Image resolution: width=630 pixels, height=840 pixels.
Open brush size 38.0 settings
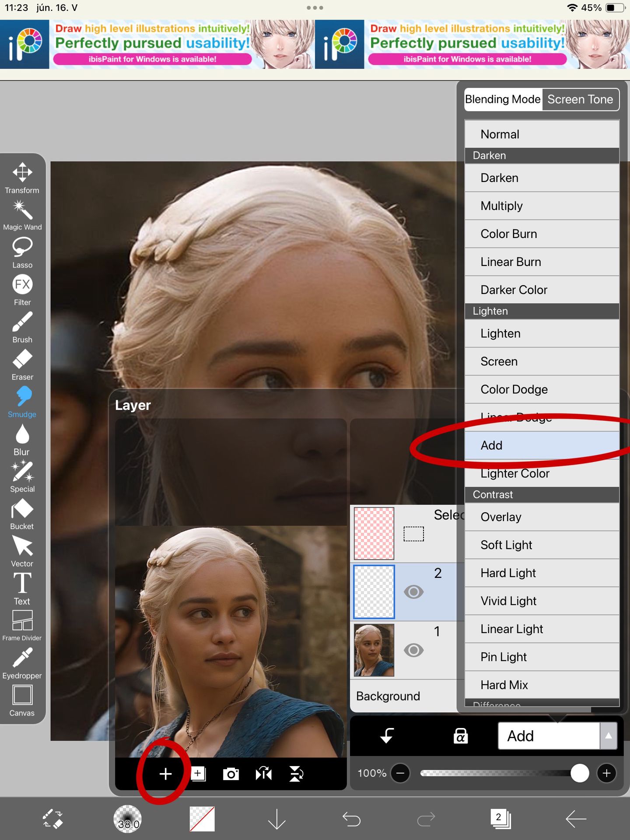pyautogui.click(x=127, y=819)
